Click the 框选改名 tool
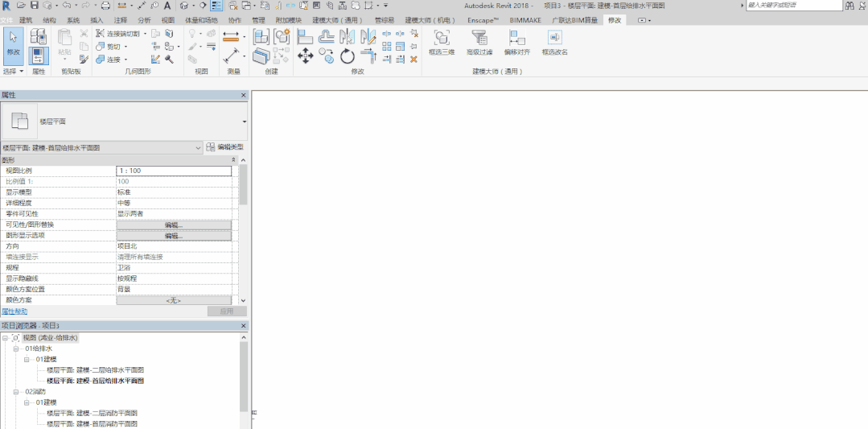This screenshot has height=429, width=868. (x=555, y=42)
